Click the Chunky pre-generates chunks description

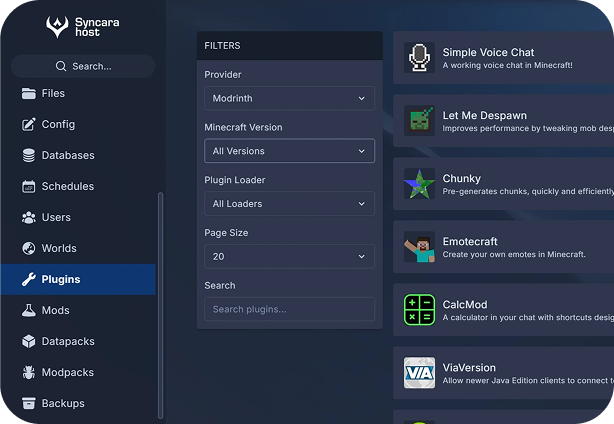pos(528,191)
